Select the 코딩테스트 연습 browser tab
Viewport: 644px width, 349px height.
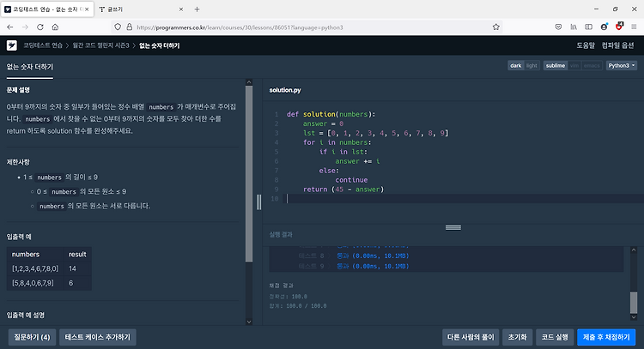point(47,9)
